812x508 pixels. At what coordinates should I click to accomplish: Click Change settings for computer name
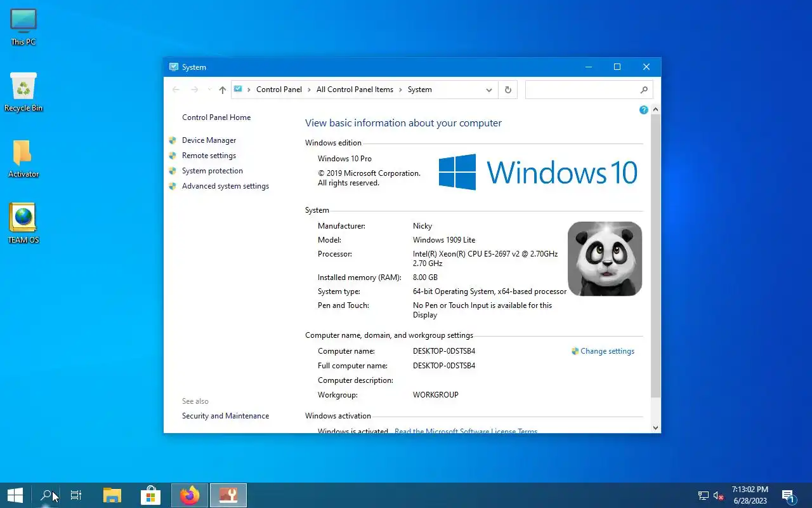607,351
